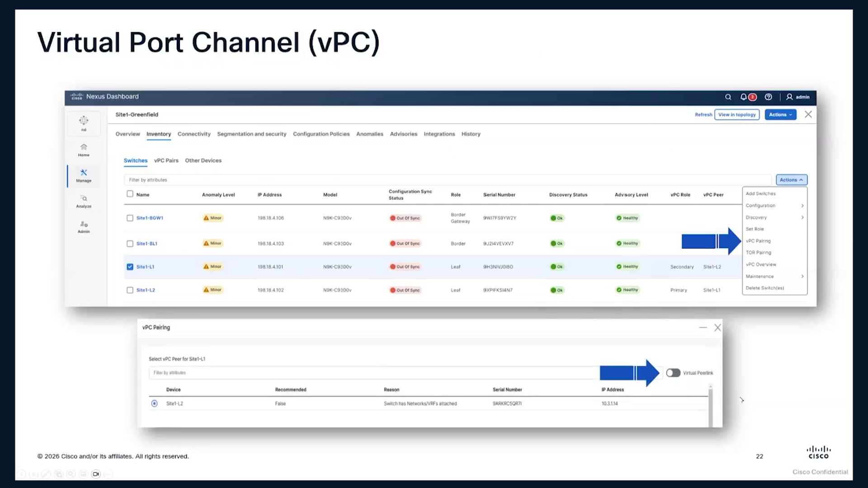Close the vPC Pairing dialog
Viewport: 868px width, 488px height.
tap(717, 328)
